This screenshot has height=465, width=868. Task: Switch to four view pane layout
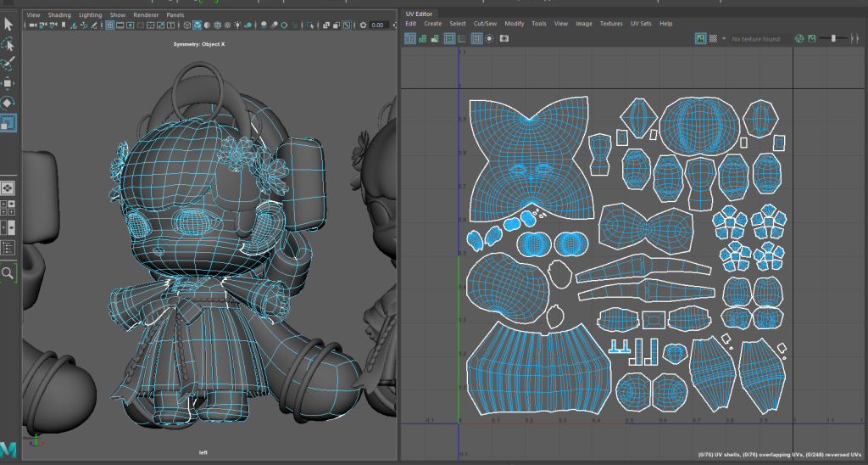coord(7,207)
